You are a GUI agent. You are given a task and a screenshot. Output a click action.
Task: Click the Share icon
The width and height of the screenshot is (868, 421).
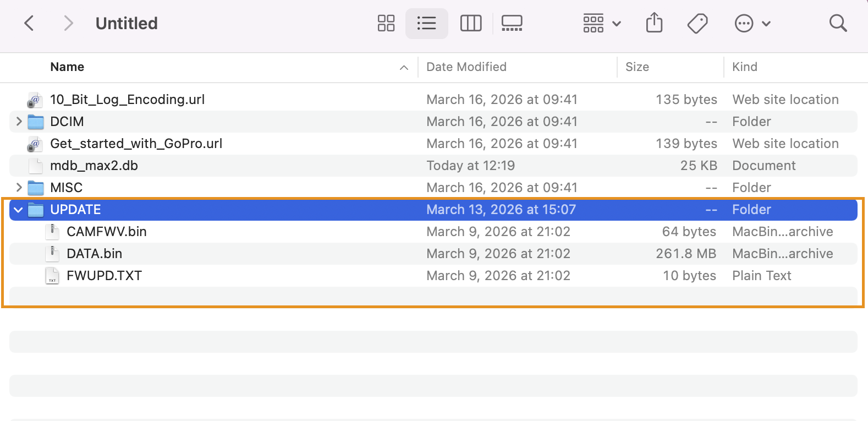(654, 23)
